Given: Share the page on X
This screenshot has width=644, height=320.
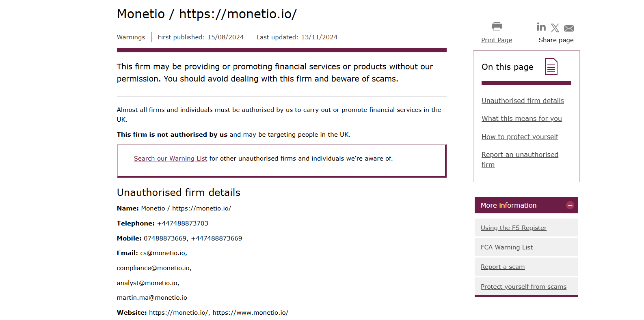Looking at the screenshot, I should pos(555,27).
